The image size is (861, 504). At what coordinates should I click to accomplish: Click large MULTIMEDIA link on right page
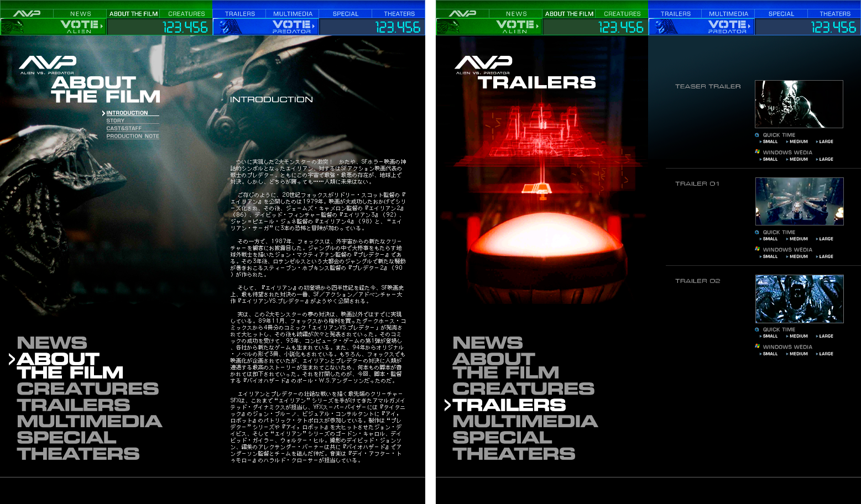[x=525, y=421]
